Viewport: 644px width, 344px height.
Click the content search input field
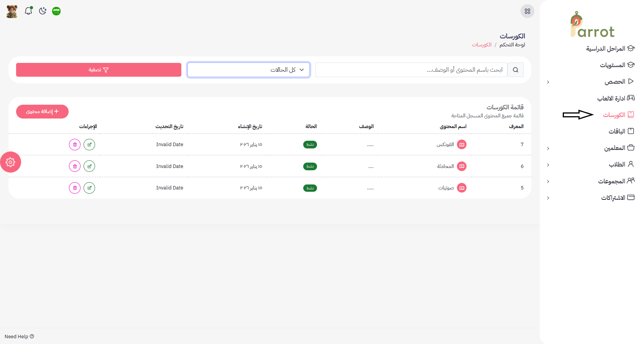tap(411, 70)
